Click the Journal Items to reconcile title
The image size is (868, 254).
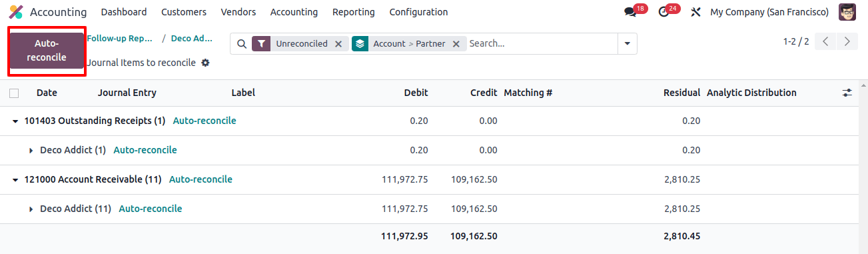tap(141, 63)
